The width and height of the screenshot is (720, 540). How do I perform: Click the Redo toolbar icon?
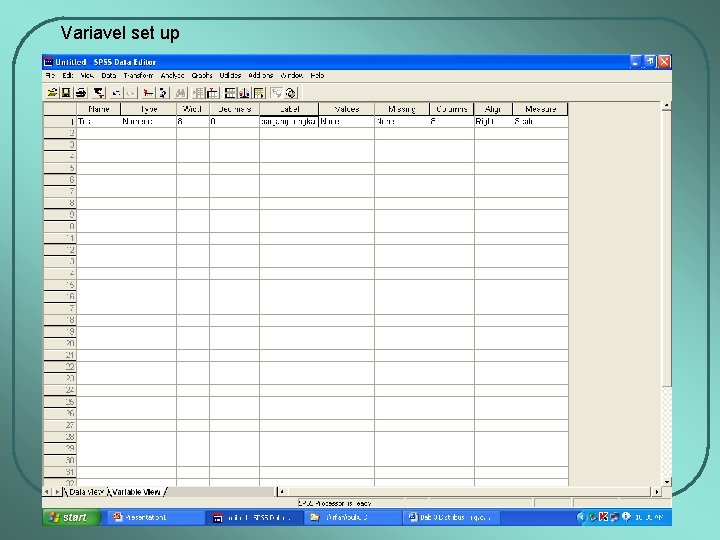click(x=131, y=93)
